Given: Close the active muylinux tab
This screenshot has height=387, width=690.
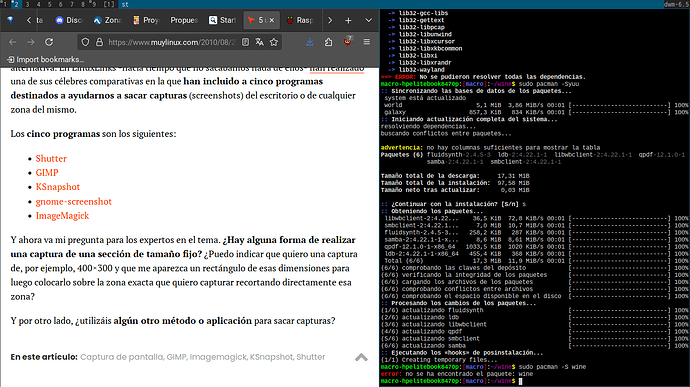Looking at the screenshot, I should click(x=272, y=20).
